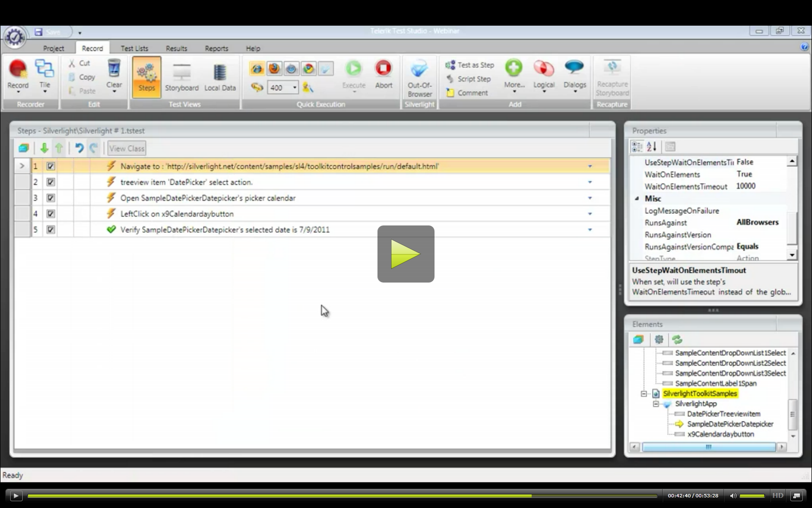Screen dimensions: 812x508
Task: Switch to the Results tab
Action: [176, 48]
